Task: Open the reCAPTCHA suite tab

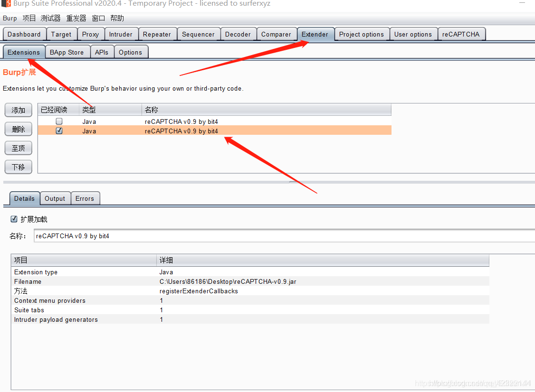Action: [x=461, y=34]
